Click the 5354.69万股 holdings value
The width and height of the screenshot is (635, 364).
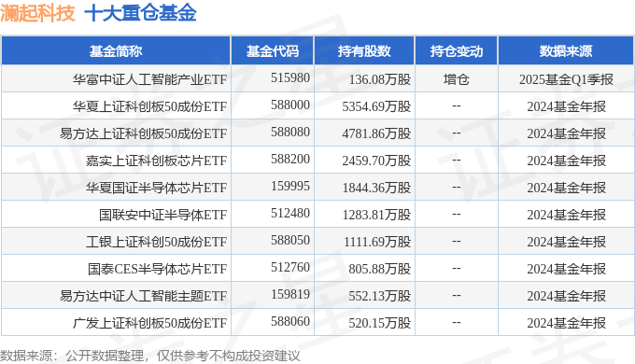[x=376, y=106]
